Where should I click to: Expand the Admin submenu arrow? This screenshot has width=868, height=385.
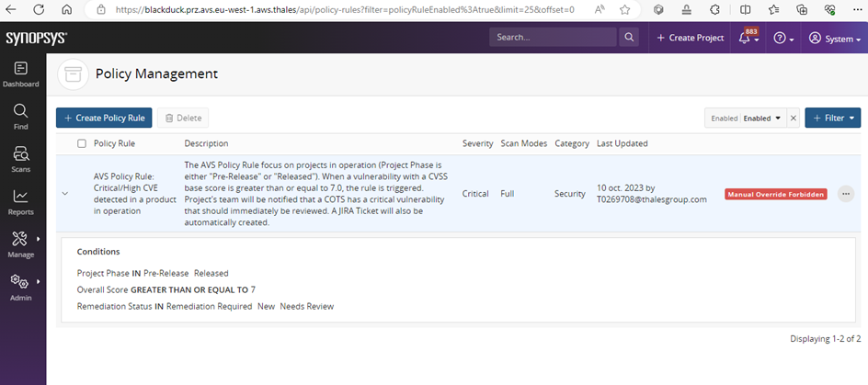39,281
